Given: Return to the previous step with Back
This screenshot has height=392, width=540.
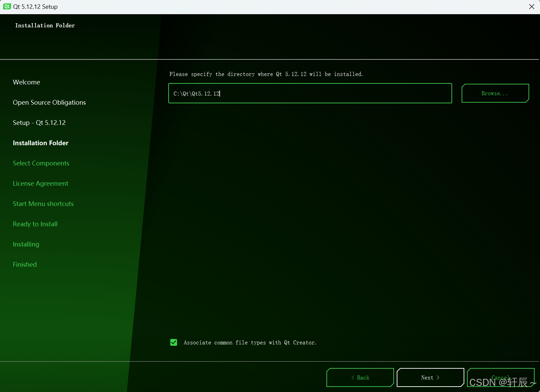Looking at the screenshot, I should tap(360, 377).
